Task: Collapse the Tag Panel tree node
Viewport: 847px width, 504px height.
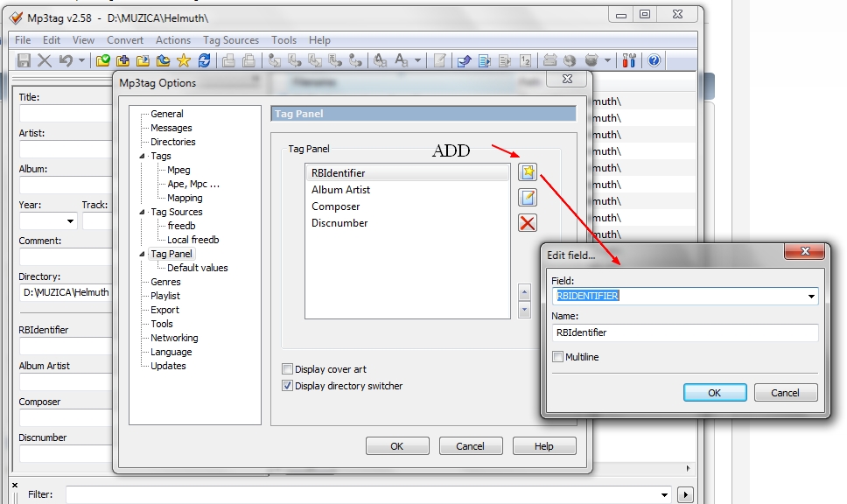Action: pyautogui.click(x=142, y=254)
